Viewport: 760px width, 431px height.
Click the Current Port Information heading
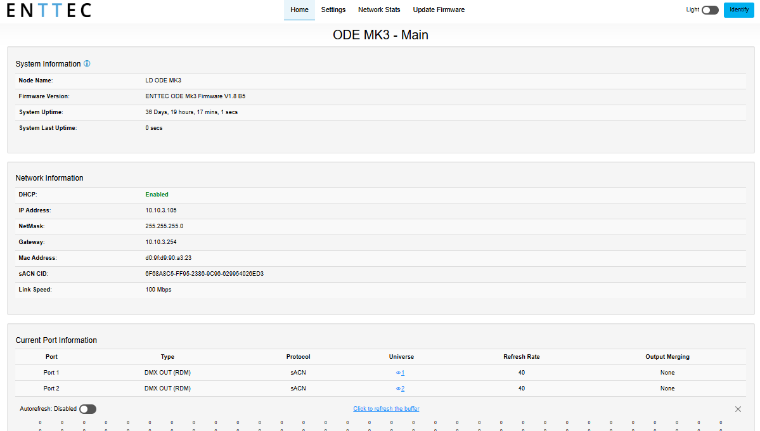click(56, 340)
